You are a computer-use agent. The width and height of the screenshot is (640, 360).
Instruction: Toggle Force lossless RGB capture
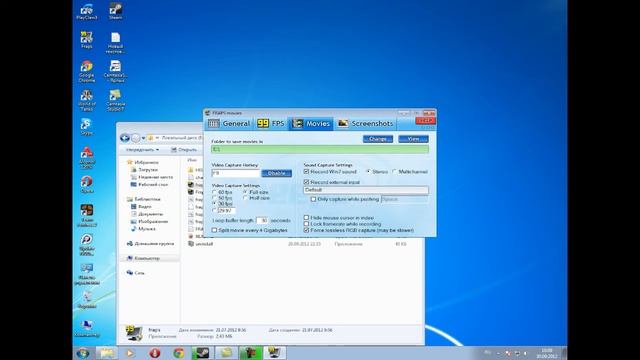[x=306, y=230]
